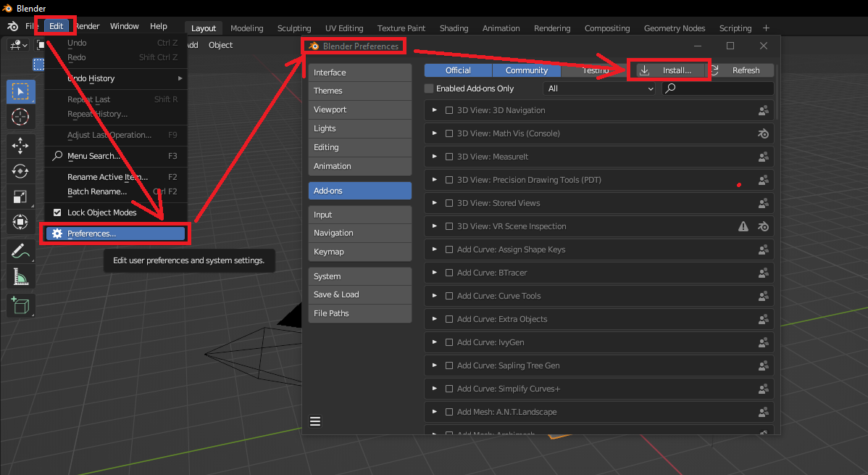Switch to the Modeling workspace tab

tap(247, 28)
